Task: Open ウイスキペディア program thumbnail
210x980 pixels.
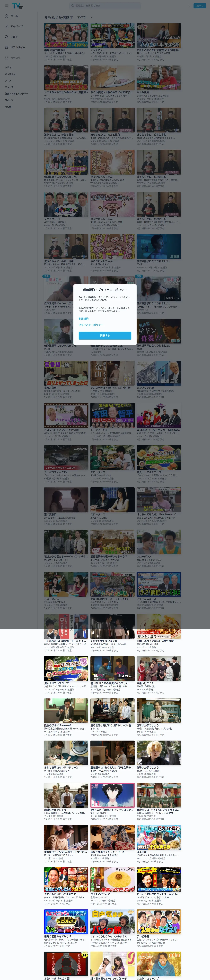Action: [x=112, y=880]
